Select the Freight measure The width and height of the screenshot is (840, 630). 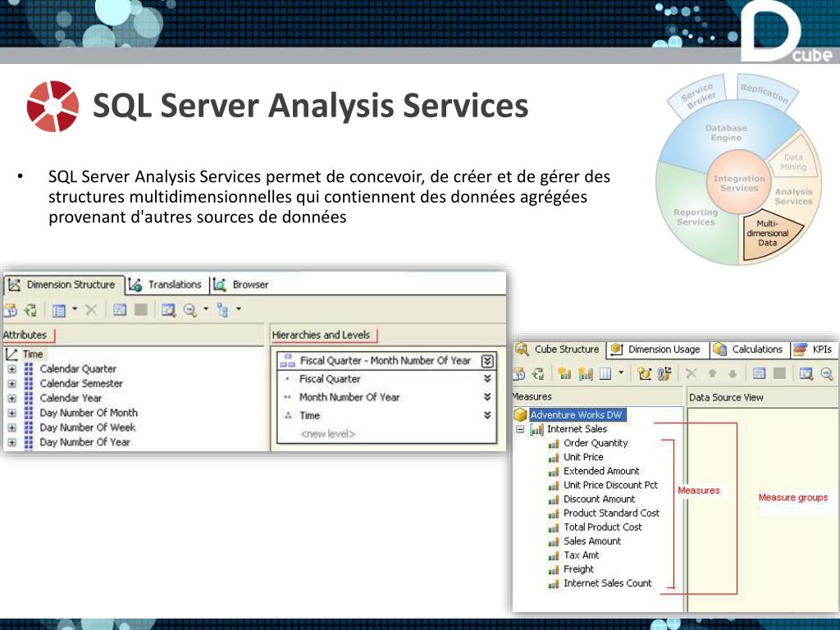tap(578, 569)
